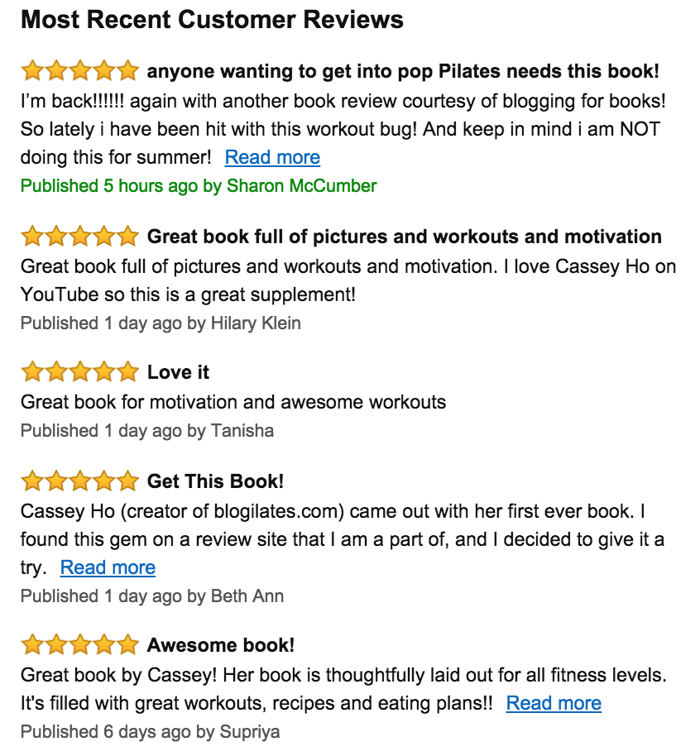Open review titled "anyone wanting to get into pop Pilates"

point(403,72)
